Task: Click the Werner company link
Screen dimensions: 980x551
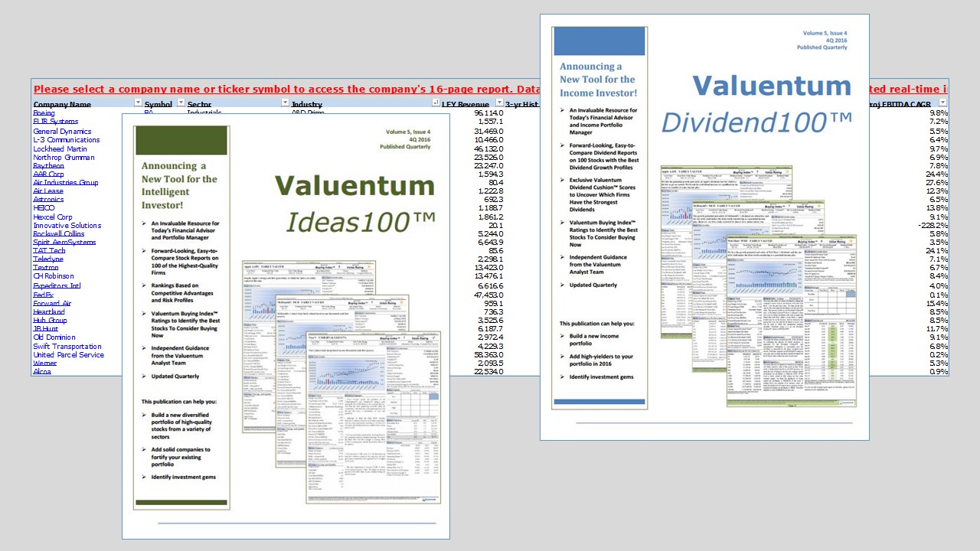Action: 44,363
